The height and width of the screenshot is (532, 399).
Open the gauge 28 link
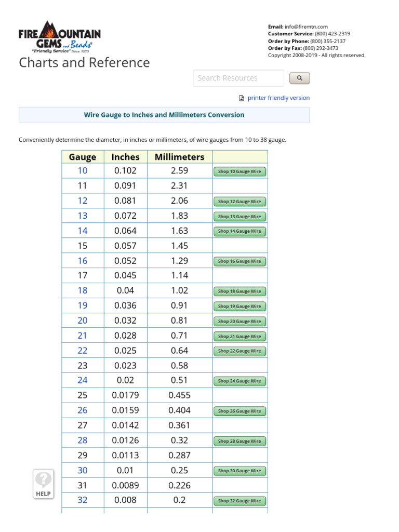coord(83,440)
